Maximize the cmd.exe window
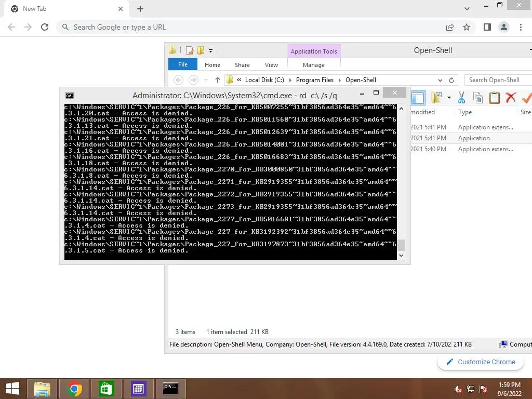This screenshot has width=532, height=399. [376, 92]
